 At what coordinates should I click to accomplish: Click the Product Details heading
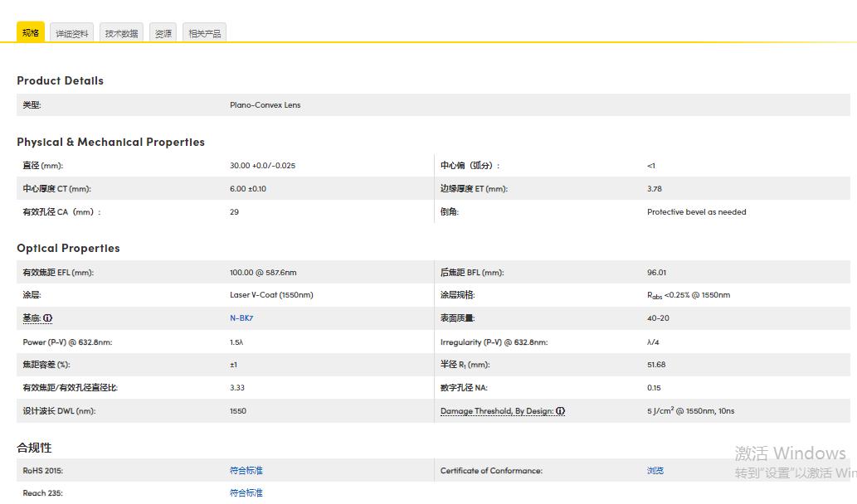60,80
